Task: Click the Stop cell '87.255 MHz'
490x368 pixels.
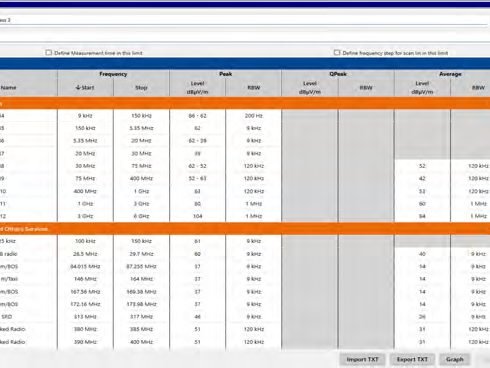Action: click(x=141, y=266)
